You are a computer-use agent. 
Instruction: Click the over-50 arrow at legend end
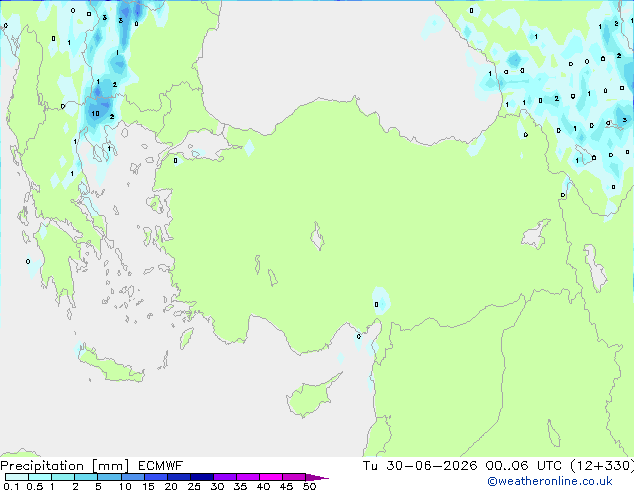click(317, 477)
